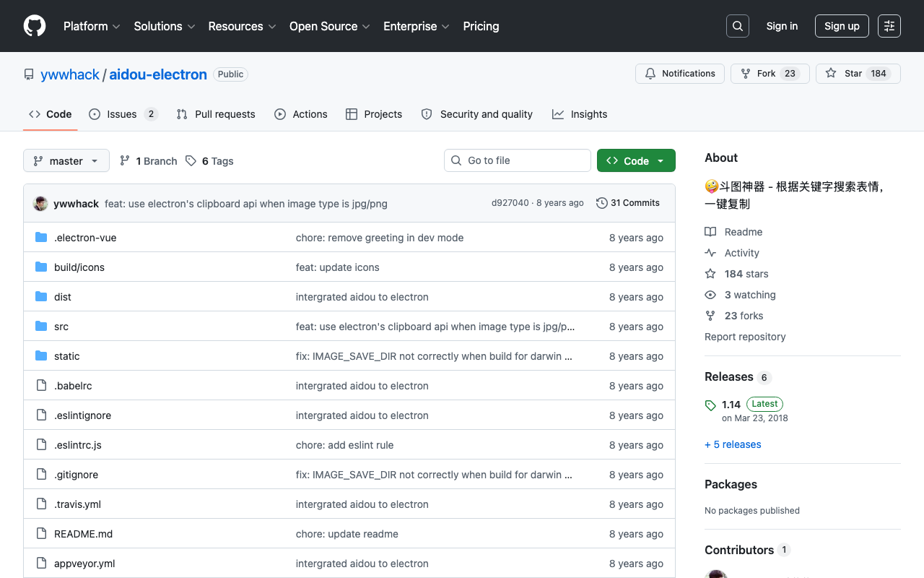Click the Notifications button
Screen dimensions: 924x578
680,74
